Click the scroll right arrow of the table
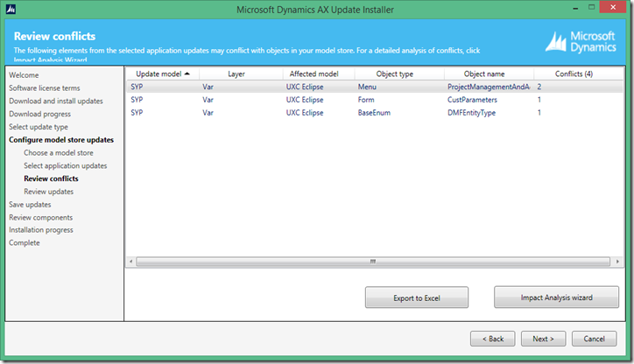The image size is (634, 364). point(617,262)
